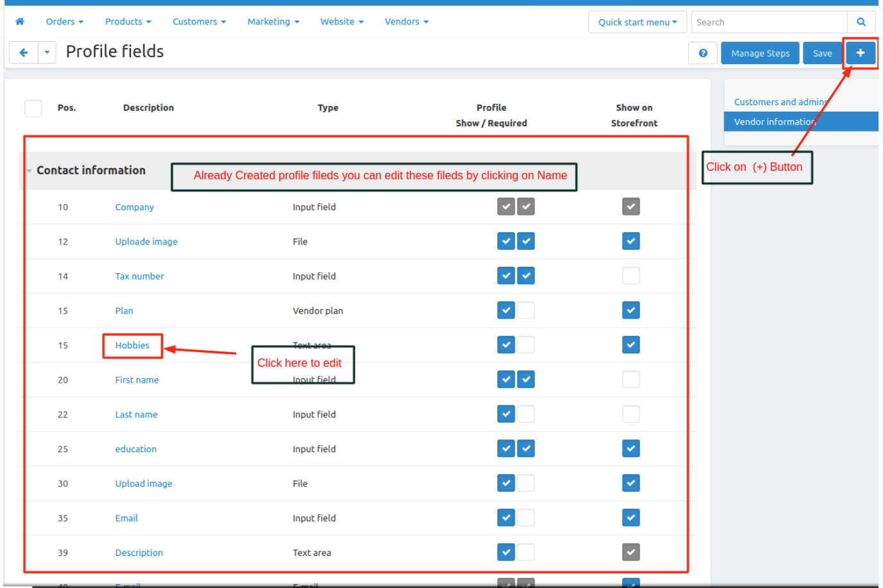Enable Show on Storefront for Tax number
The height and width of the screenshot is (588, 883).
pos(631,276)
